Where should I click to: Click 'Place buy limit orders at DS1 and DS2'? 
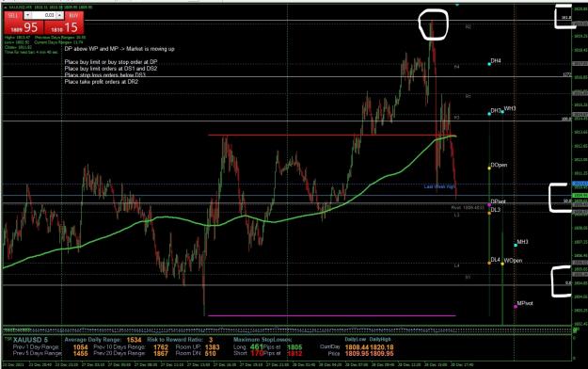pos(111,69)
